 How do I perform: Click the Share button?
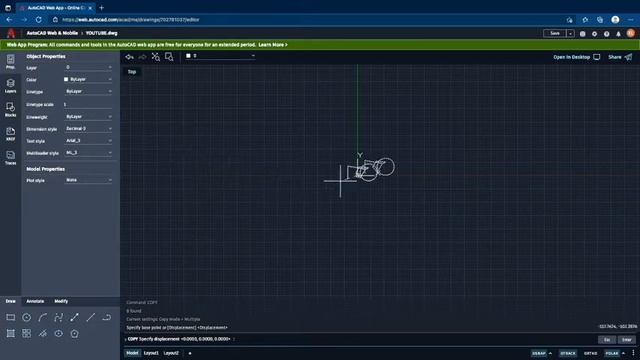pos(620,57)
